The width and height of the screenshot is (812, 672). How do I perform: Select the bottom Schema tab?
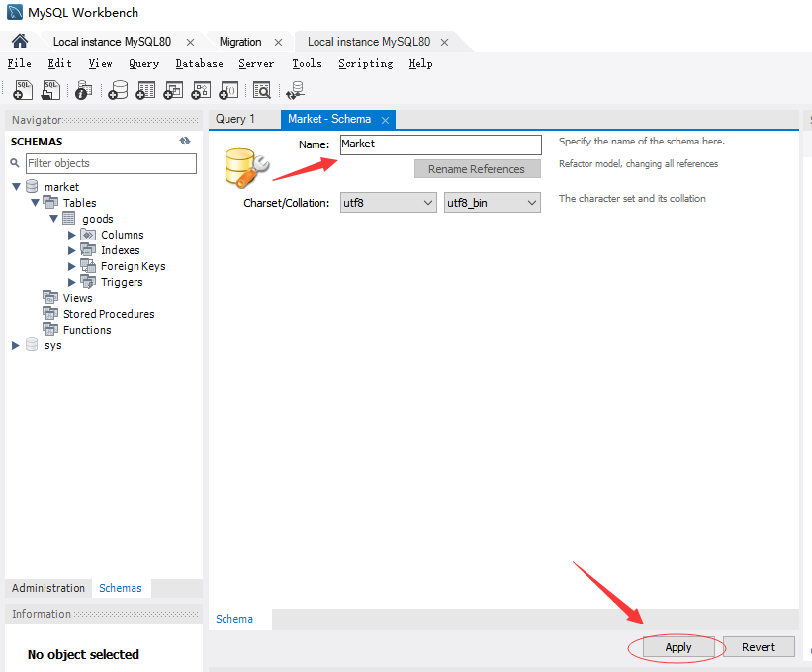click(x=234, y=619)
